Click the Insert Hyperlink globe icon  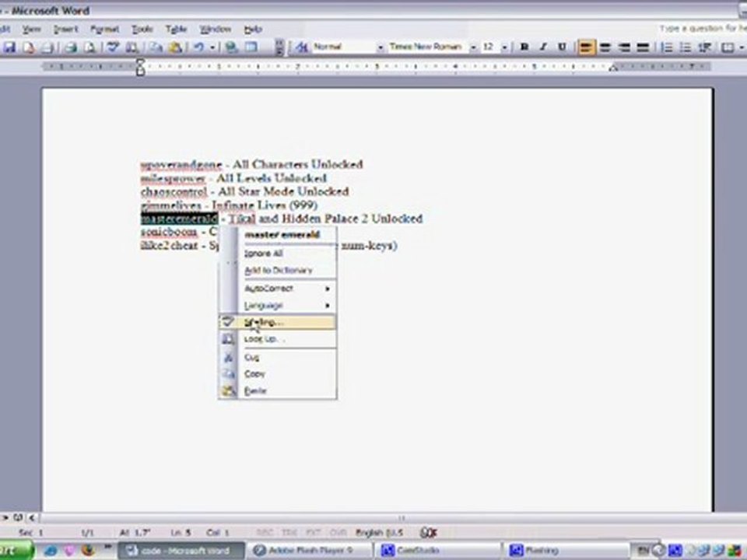tap(232, 47)
